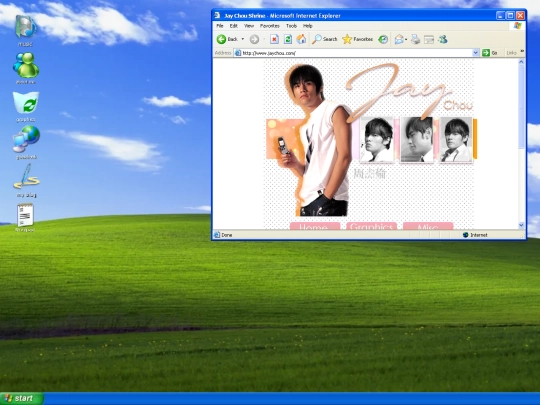Open the History/Media toolbar icon

(x=383, y=40)
